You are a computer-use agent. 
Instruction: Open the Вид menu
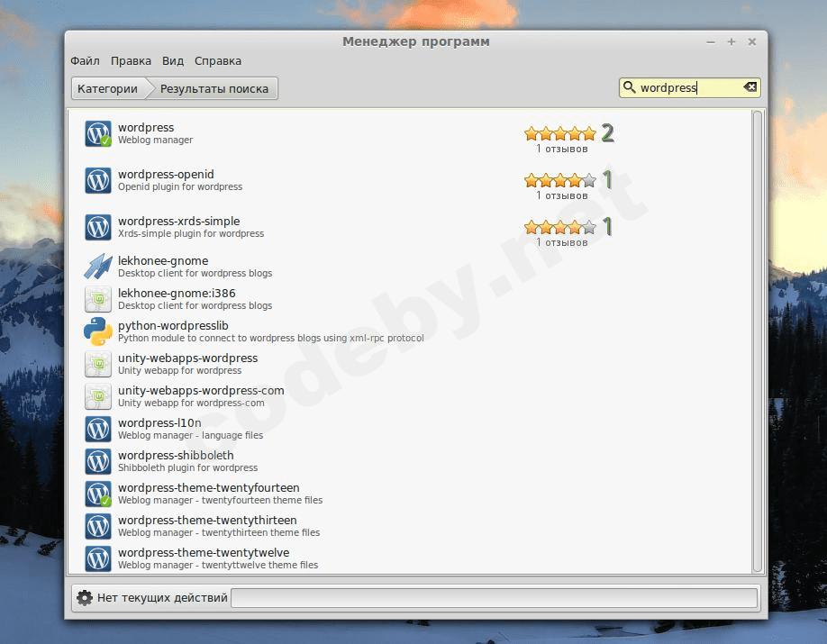[x=173, y=60]
